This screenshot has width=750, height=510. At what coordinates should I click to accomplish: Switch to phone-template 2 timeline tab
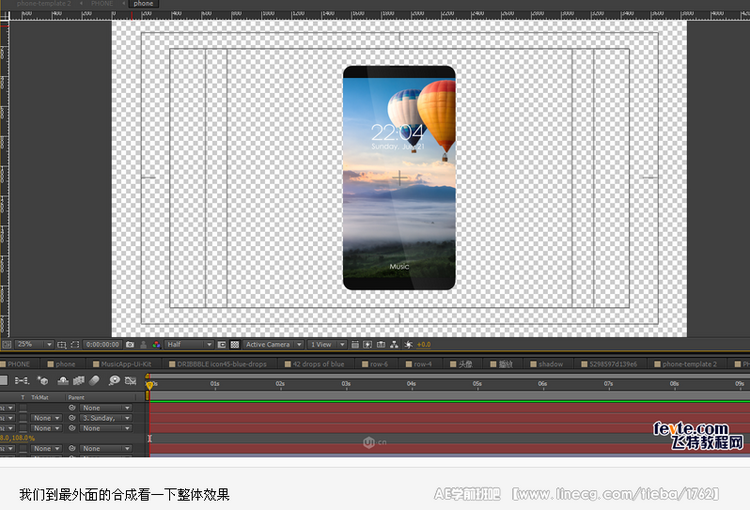click(x=686, y=364)
